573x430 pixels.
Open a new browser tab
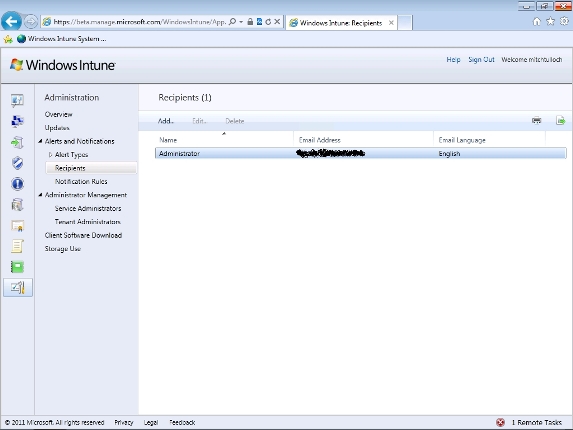(x=405, y=23)
